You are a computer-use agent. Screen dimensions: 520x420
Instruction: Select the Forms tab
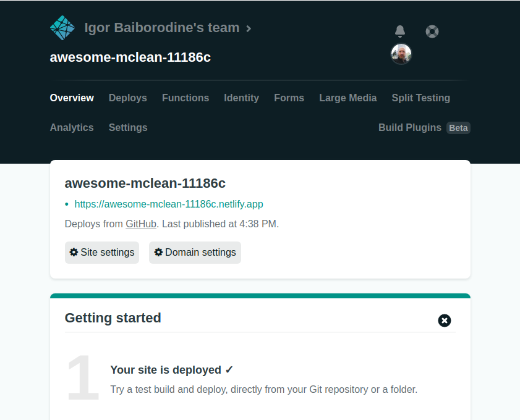click(289, 98)
